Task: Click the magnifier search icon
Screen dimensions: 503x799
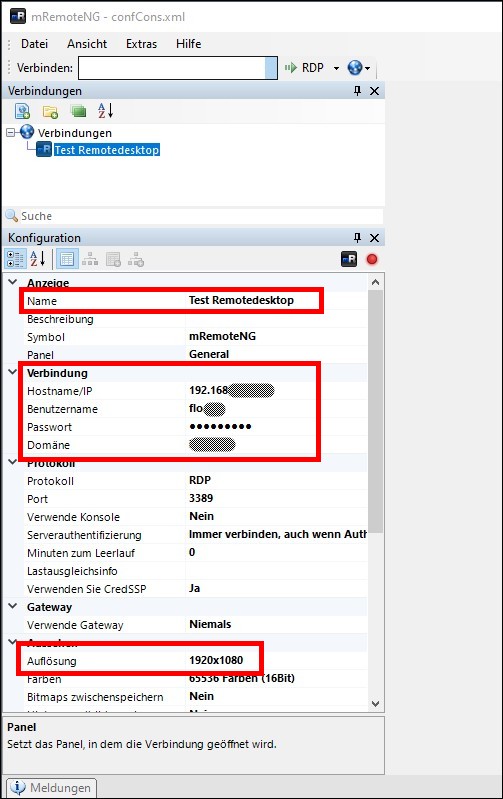Action: [x=11, y=216]
